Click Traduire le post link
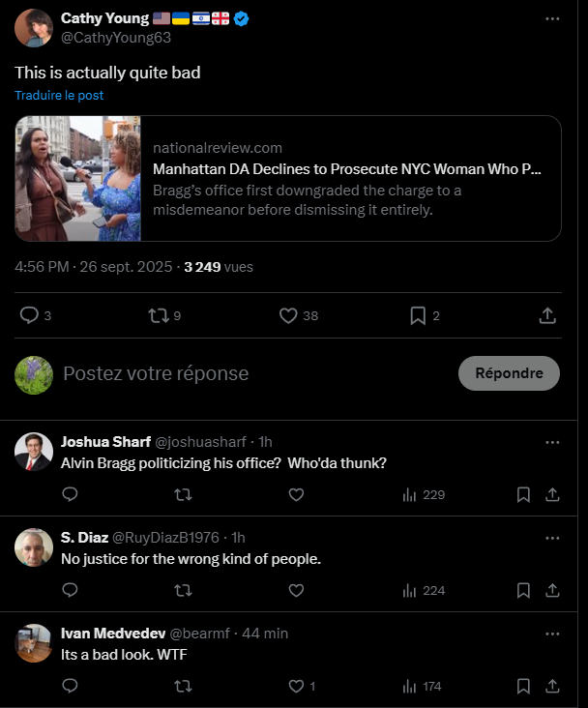The height and width of the screenshot is (708, 588). coord(59,96)
